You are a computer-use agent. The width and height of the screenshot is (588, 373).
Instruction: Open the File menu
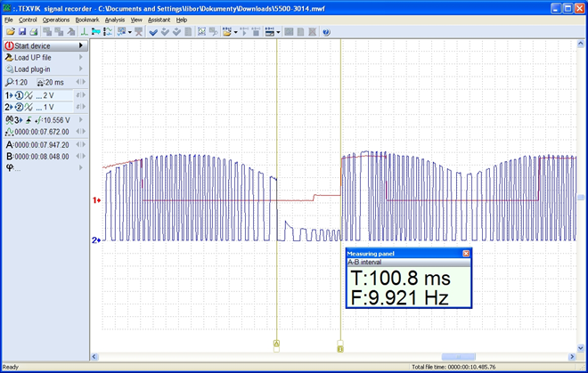coord(8,20)
